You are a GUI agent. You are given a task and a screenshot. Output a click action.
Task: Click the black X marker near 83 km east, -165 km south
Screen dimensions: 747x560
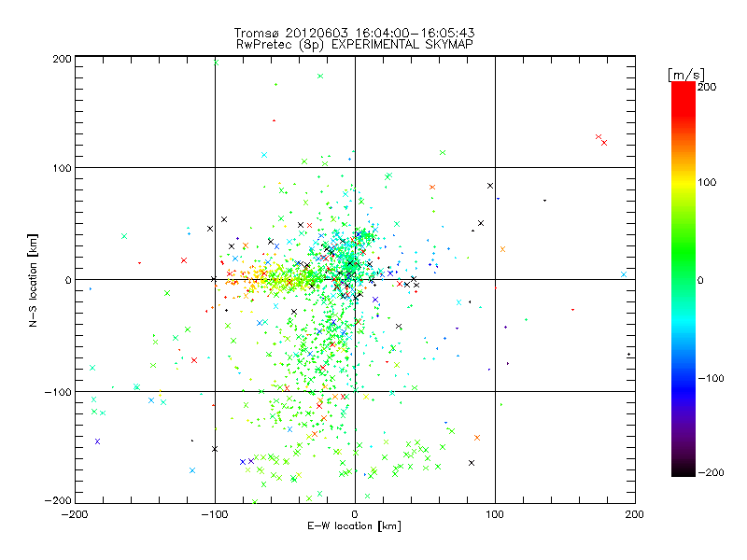(x=472, y=463)
